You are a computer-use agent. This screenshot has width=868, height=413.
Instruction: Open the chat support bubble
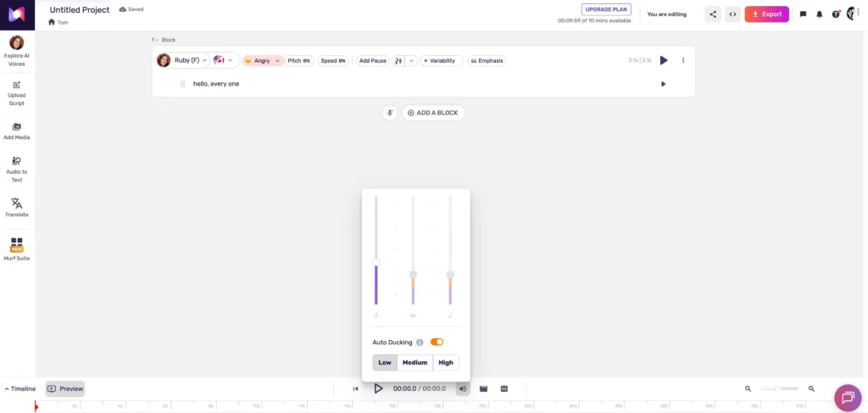pyautogui.click(x=848, y=398)
